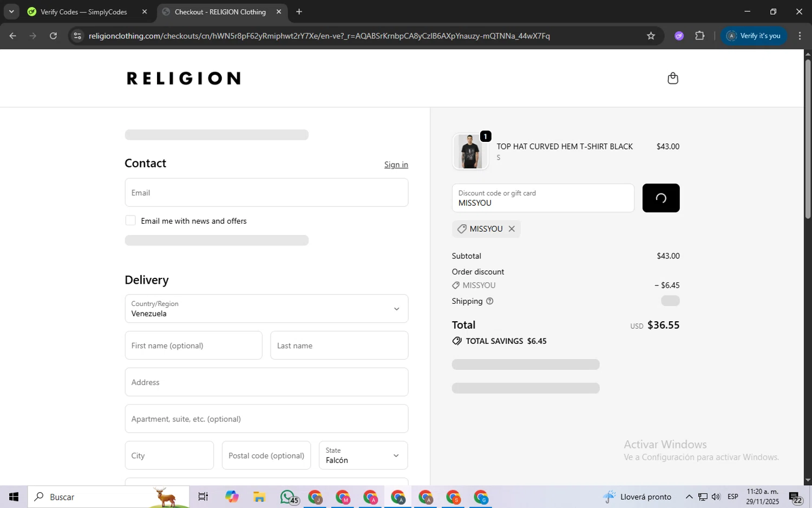The width and height of the screenshot is (812, 508).
Task: Open Copilot from the taskbar
Action: coord(232,497)
